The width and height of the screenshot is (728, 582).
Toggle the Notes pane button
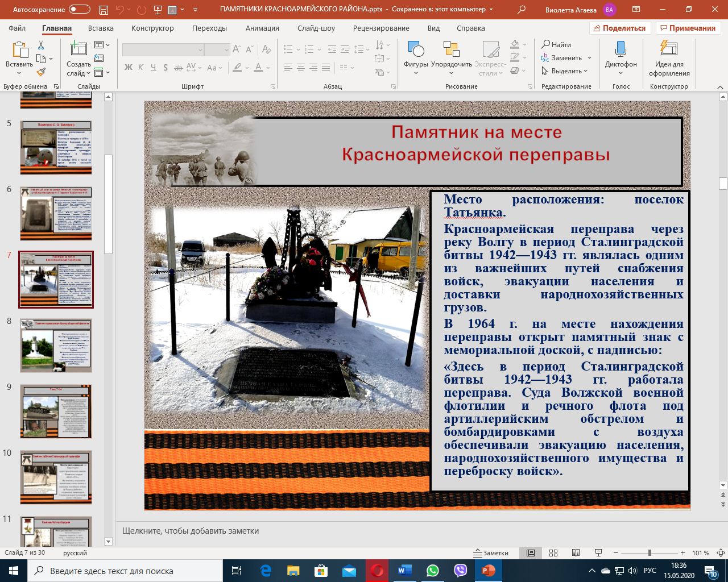click(x=491, y=553)
